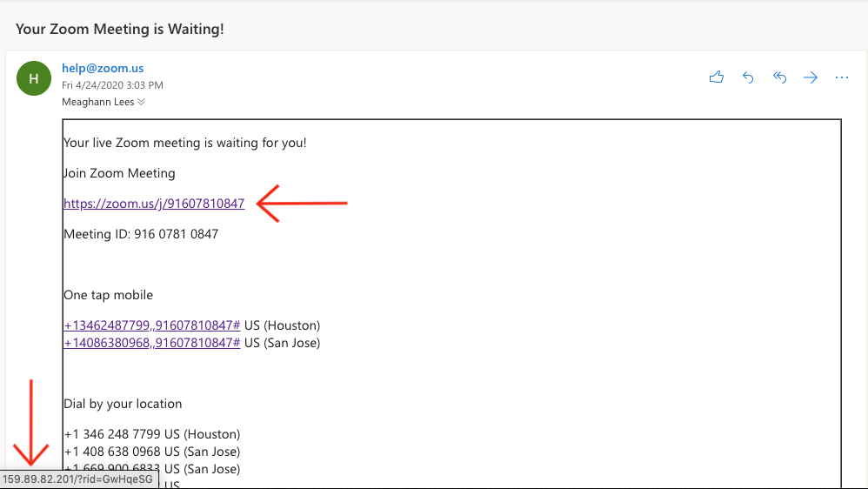Tap the San Jose one tap mobile link
Screen dimensions: 868x489
click(151, 343)
